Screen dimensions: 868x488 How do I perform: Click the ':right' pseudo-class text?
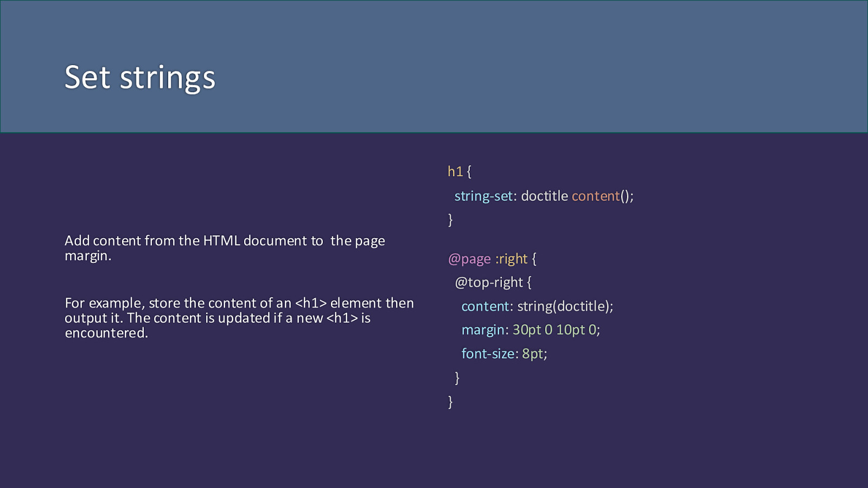tap(511, 259)
